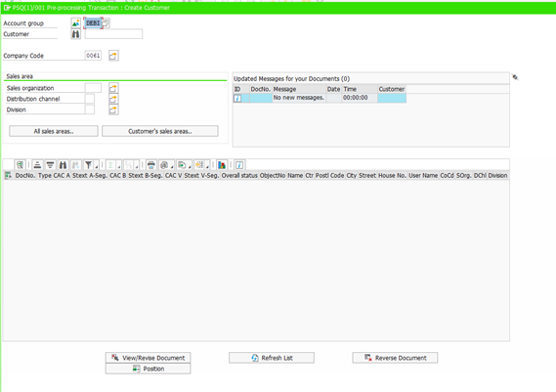The width and height of the screenshot is (556, 392).
Task: Click the Reverse Document button
Action: tap(395, 358)
